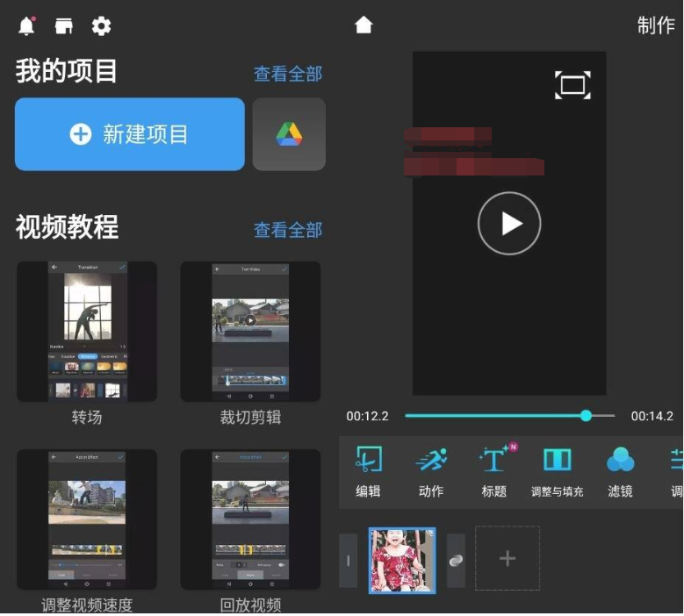Select the 动作 motion tool
Image resolution: width=684 pixels, height=616 pixels.
click(431, 471)
